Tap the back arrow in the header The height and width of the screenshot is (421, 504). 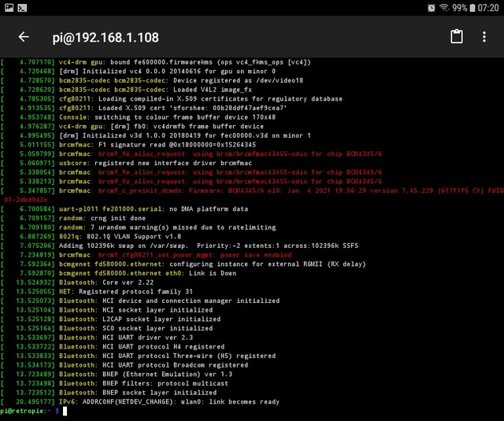click(24, 37)
